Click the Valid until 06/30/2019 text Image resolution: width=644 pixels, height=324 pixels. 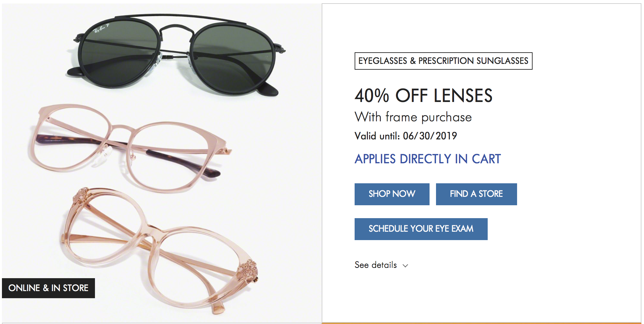(406, 136)
